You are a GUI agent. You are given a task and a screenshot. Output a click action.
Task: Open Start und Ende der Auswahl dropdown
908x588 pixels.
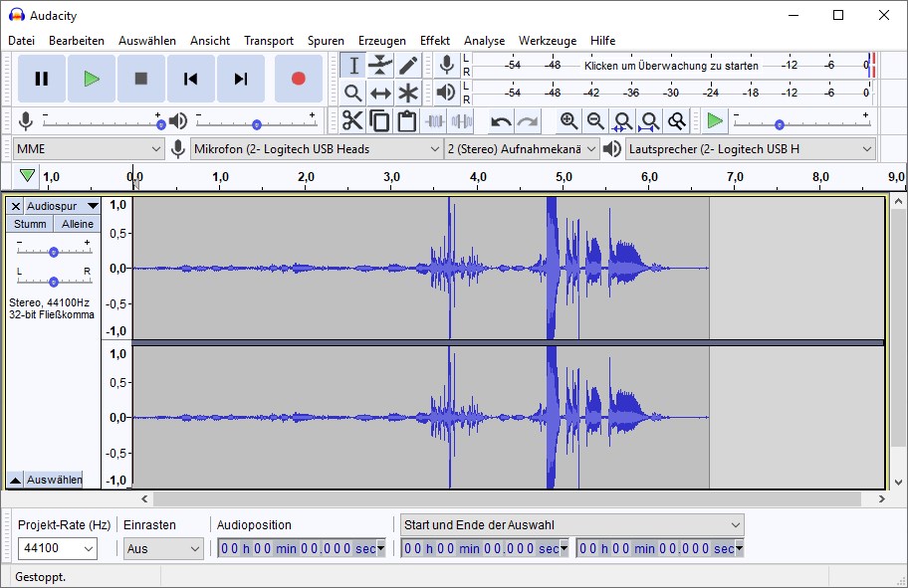(571, 525)
